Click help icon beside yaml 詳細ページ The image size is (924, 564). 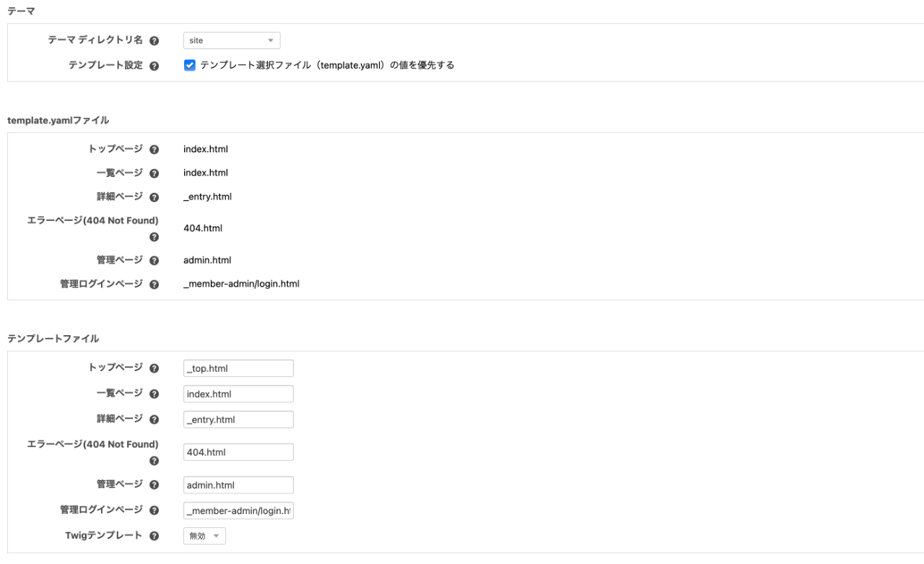tap(154, 197)
